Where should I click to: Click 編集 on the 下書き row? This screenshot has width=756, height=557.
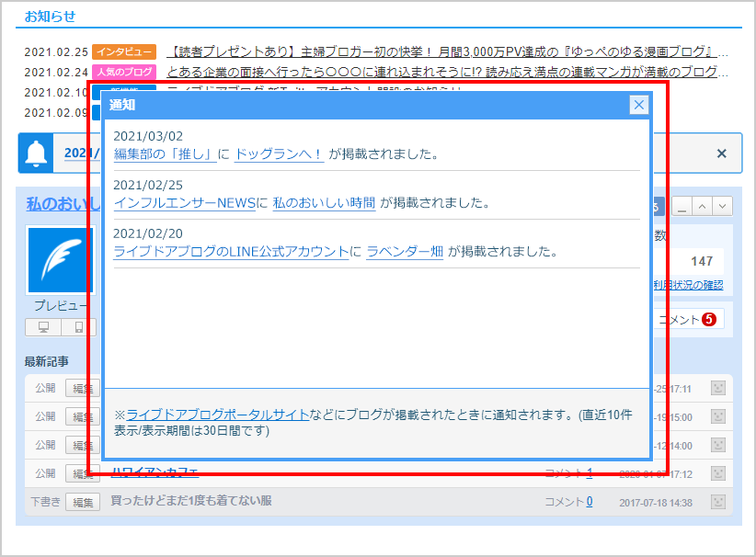point(83,502)
